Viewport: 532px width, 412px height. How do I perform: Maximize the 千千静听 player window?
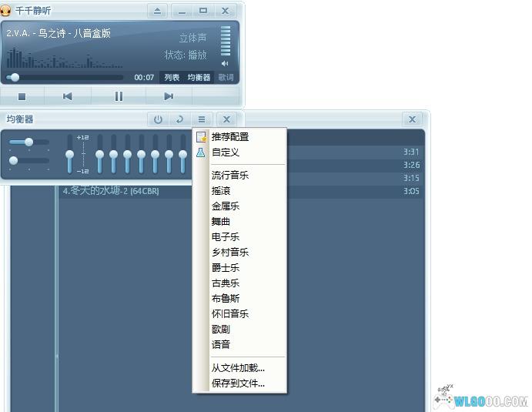pyautogui.click(x=203, y=11)
